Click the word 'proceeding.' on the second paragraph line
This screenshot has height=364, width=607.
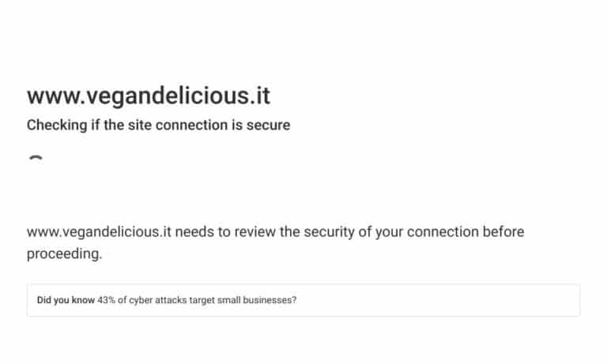pyautogui.click(x=64, y=254)
